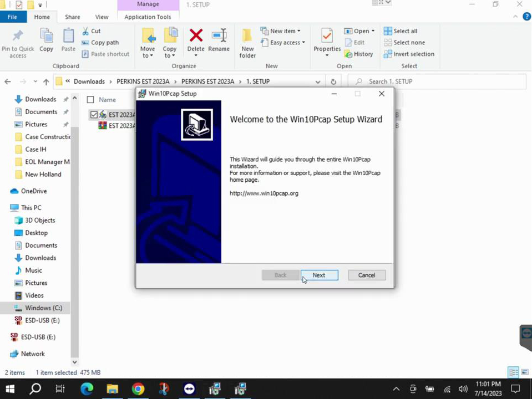Expand the Open button dropdown arrow
Image resolution: width=532 pixels, height=399 pixels.
click(373, 31)
